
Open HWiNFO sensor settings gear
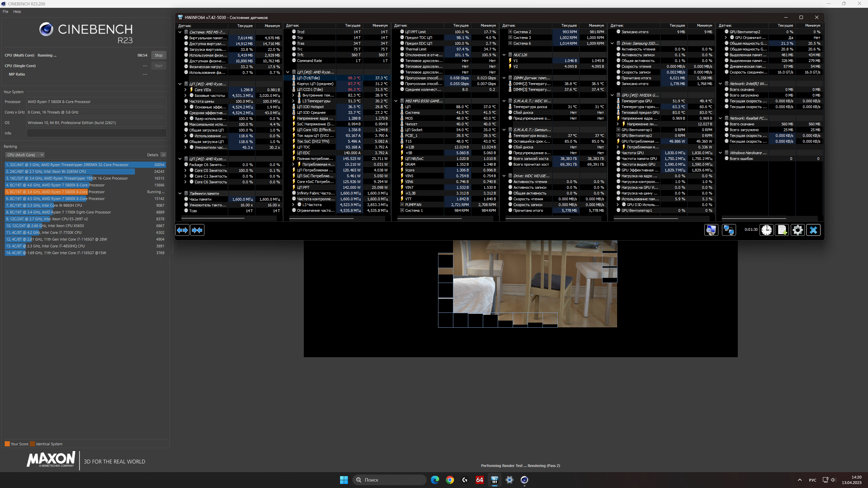pyautogui.click(x=797, y=230)
